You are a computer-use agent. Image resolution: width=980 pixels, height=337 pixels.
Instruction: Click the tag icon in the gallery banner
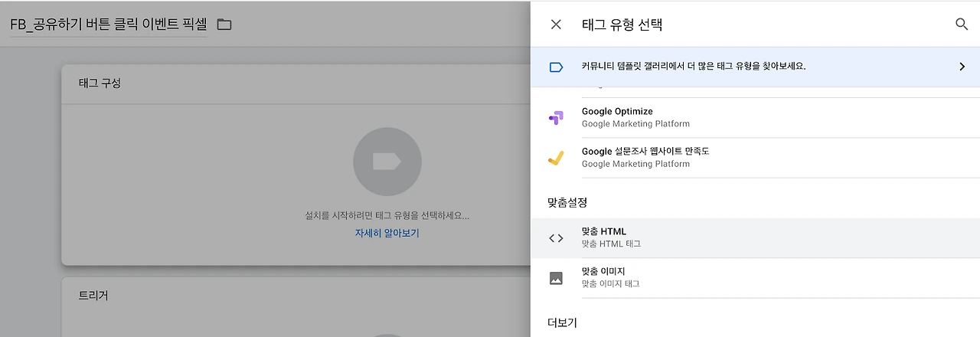pyautogui.click(x=557, y=67)
